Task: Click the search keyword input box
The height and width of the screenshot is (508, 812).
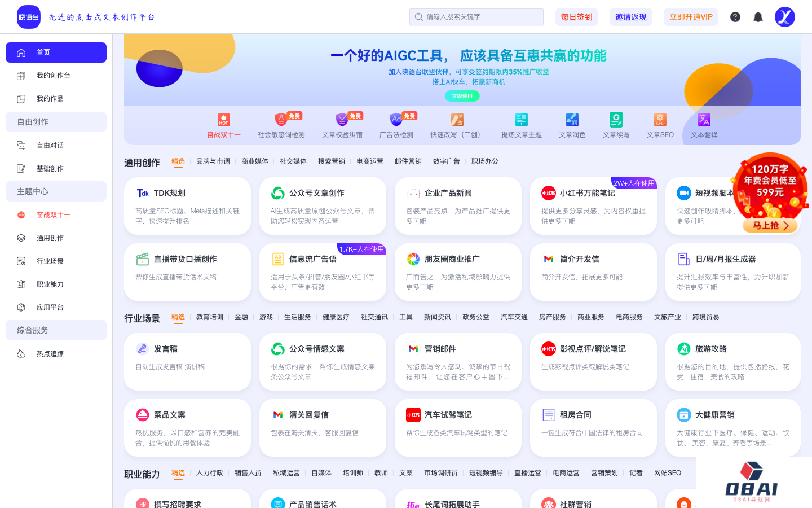Action: coord(476,16)
